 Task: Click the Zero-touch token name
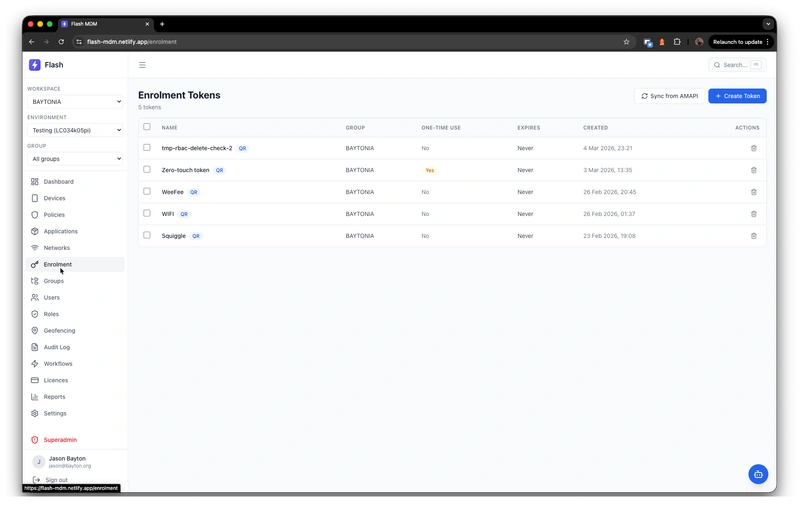(x=185, y=170)
